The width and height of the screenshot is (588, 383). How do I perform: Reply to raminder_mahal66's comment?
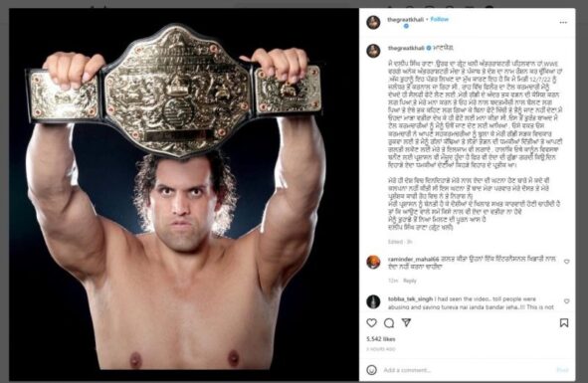coord(410,281)
